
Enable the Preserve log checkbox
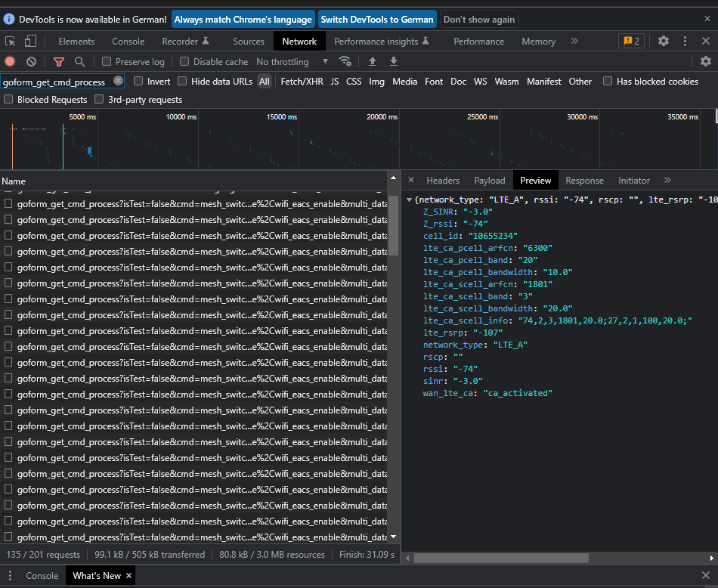[107, 61]
